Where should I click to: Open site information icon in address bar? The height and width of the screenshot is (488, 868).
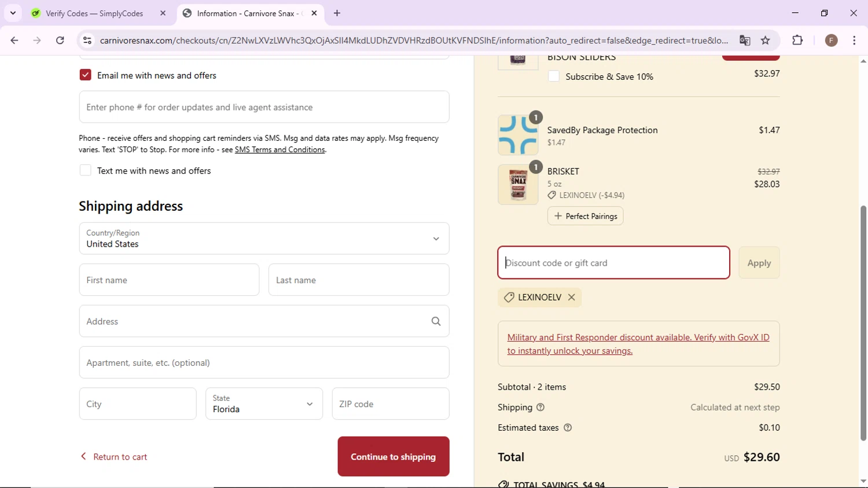point(87,41)
